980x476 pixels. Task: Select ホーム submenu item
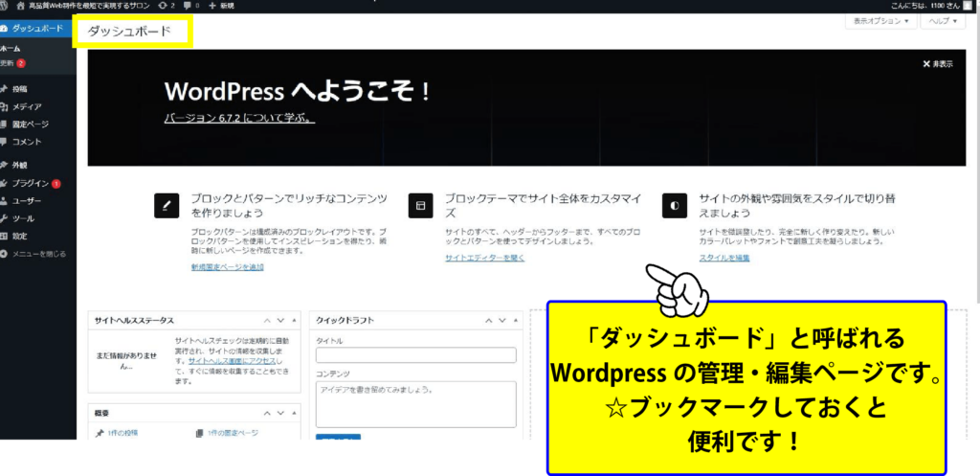point(11,49)
